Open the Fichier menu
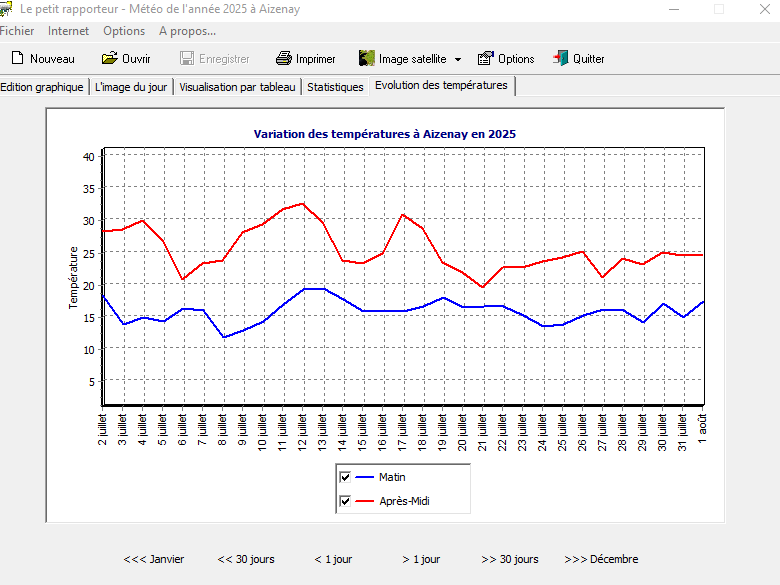The image size is (780, 585). (x=17, y=31)
